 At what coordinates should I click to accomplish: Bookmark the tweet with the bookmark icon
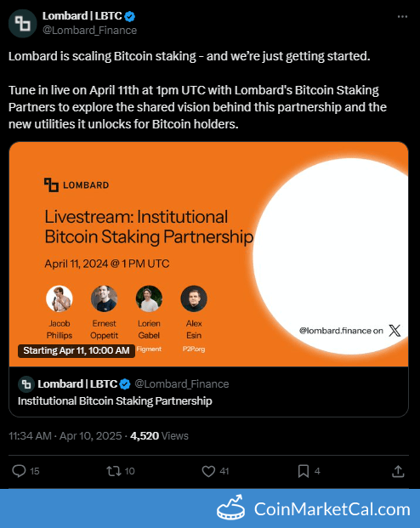[304, 471]
